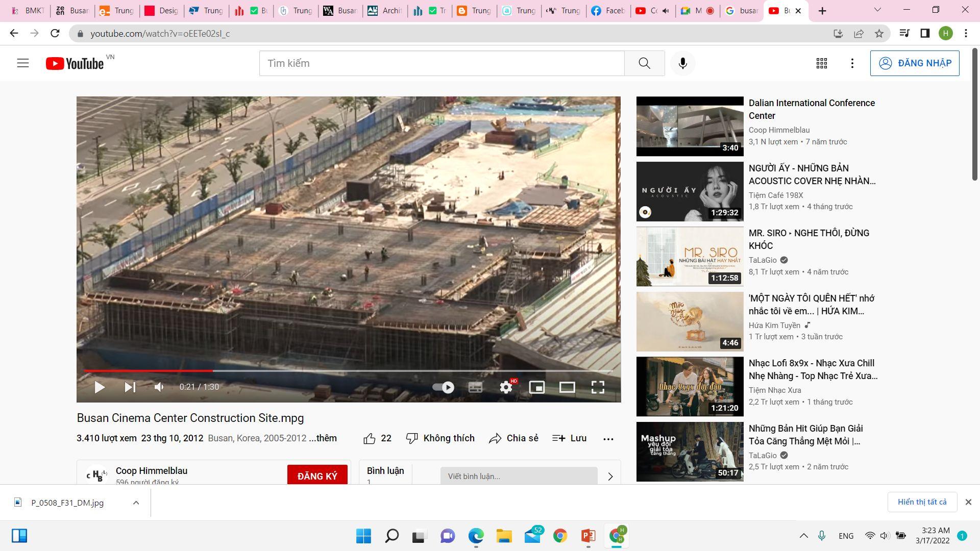Switch to theater mode view
The width and height of the screenshot is (980, 551).
tap(567, 387)
